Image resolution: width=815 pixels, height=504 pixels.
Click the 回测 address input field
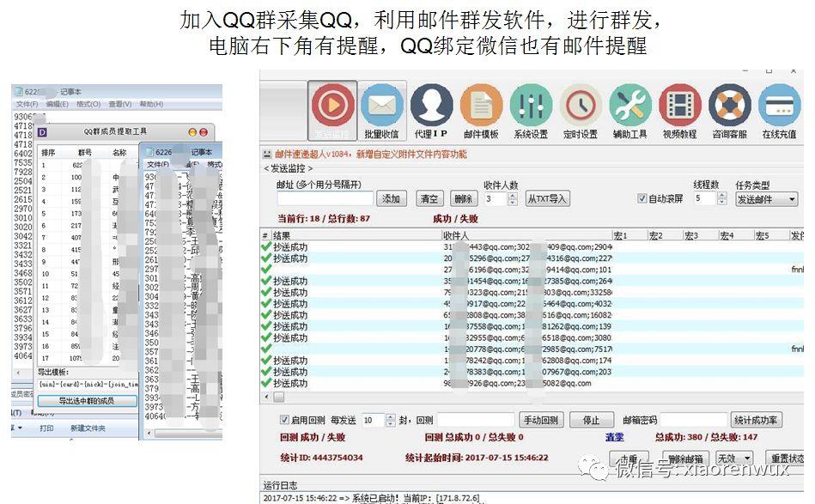click(476, 420)
